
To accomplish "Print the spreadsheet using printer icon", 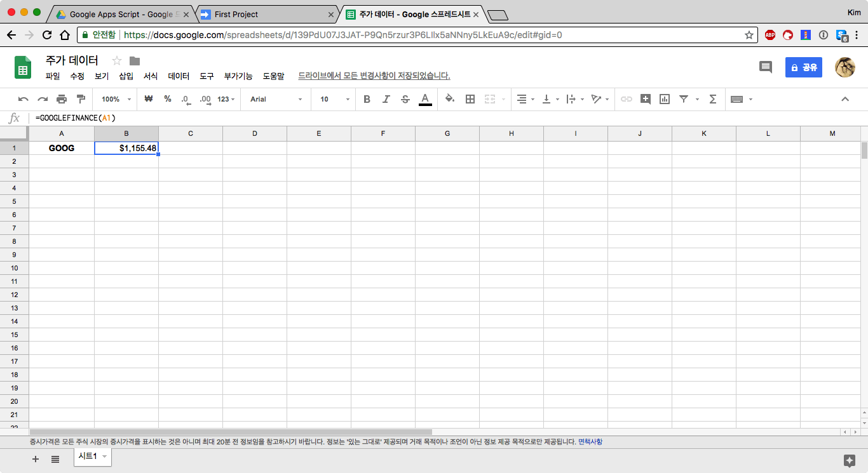I will [62, 99].
